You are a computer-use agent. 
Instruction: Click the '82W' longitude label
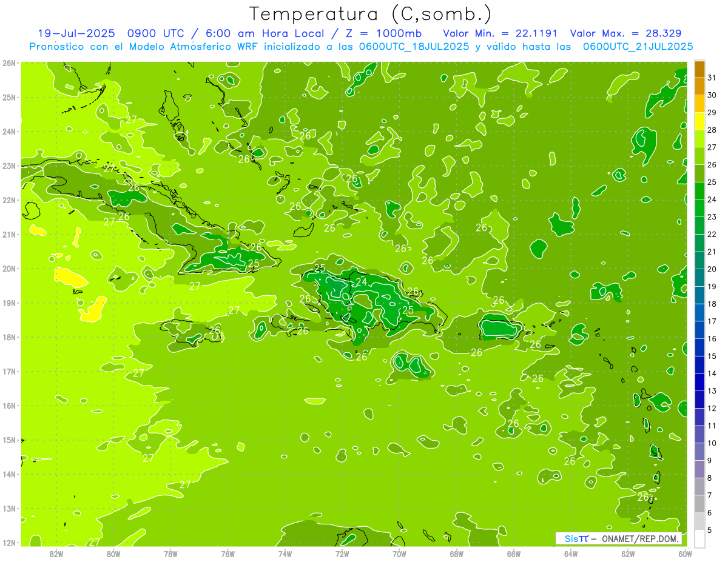(56, 554)
